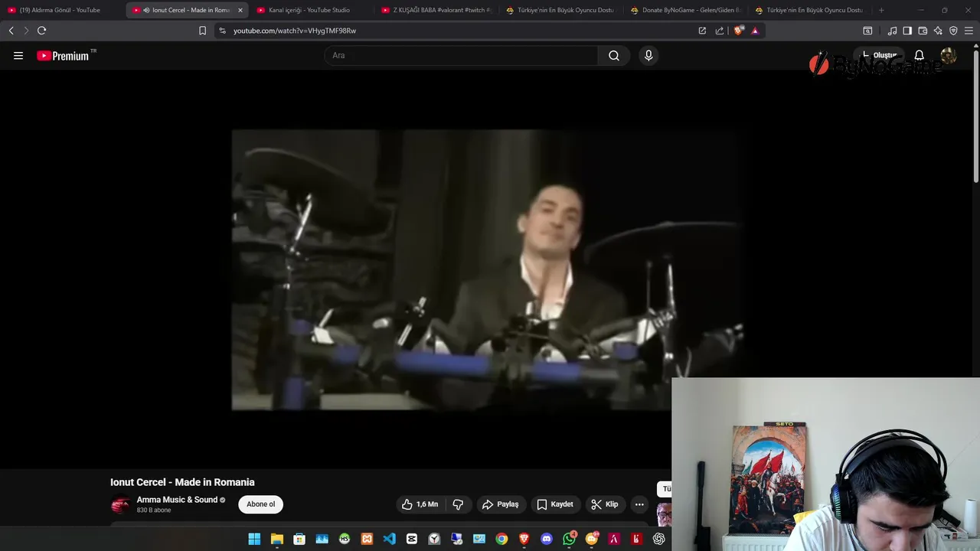Open Brave Rewards triangle icon
Viewport: 980px width, 551px height.
[755, 31]
